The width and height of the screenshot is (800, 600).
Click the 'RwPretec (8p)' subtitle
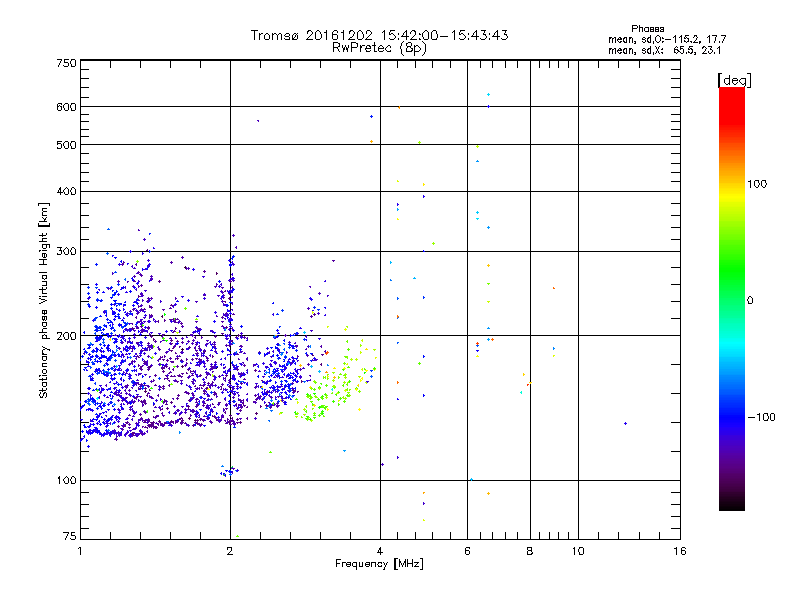pyautogui.click(x=379, y=48)
